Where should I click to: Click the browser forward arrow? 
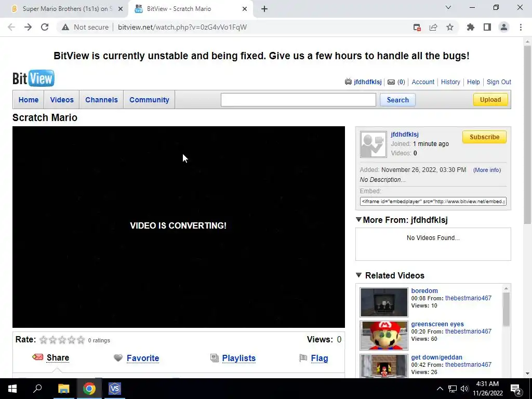pyautogui.click(x=28, y=27)
